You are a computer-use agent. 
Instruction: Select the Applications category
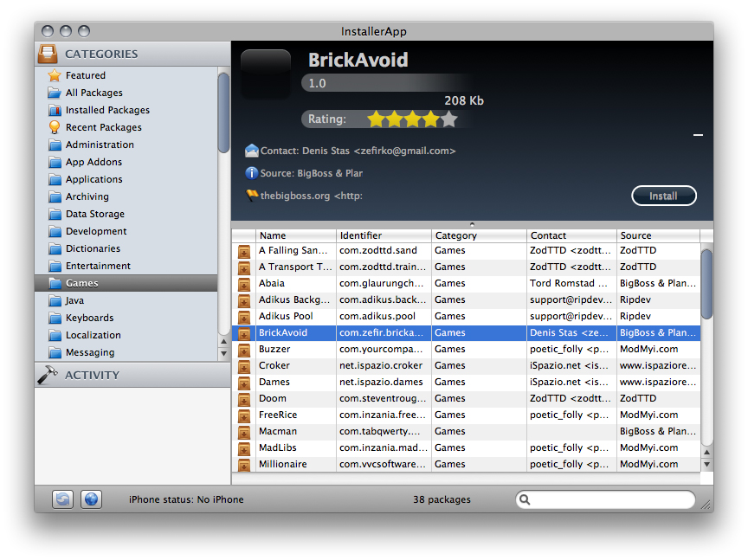click(126, 179)
